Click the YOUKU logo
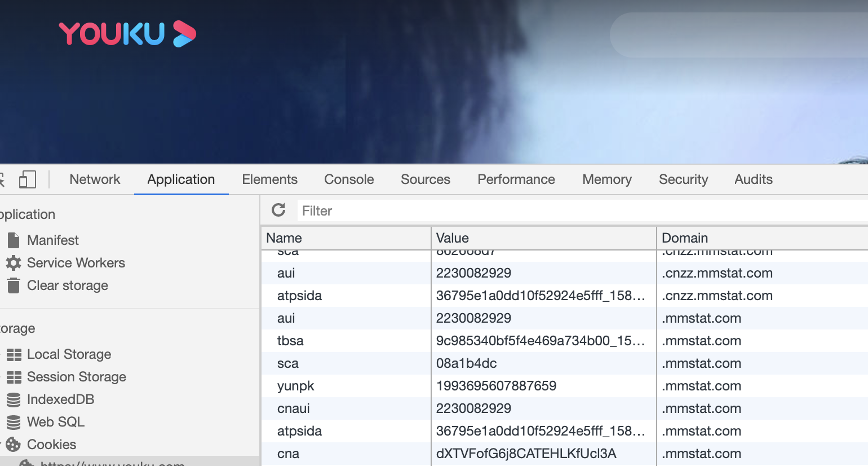 pyautogui.click(x=127, y=34)
